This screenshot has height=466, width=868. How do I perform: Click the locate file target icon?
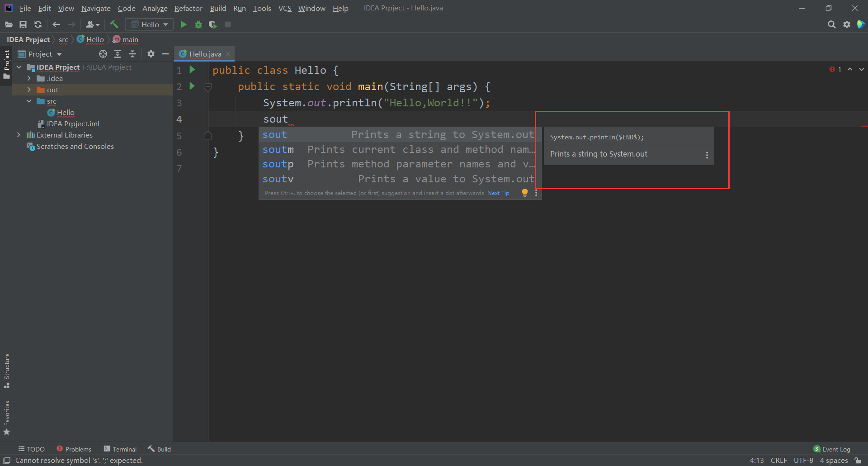103,54
